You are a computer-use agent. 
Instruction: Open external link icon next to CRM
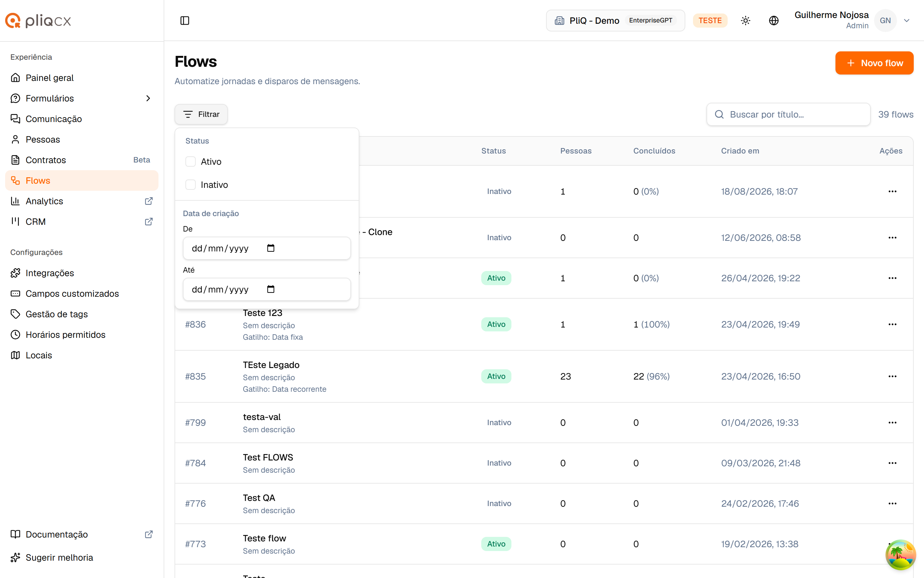pos(149,222)
